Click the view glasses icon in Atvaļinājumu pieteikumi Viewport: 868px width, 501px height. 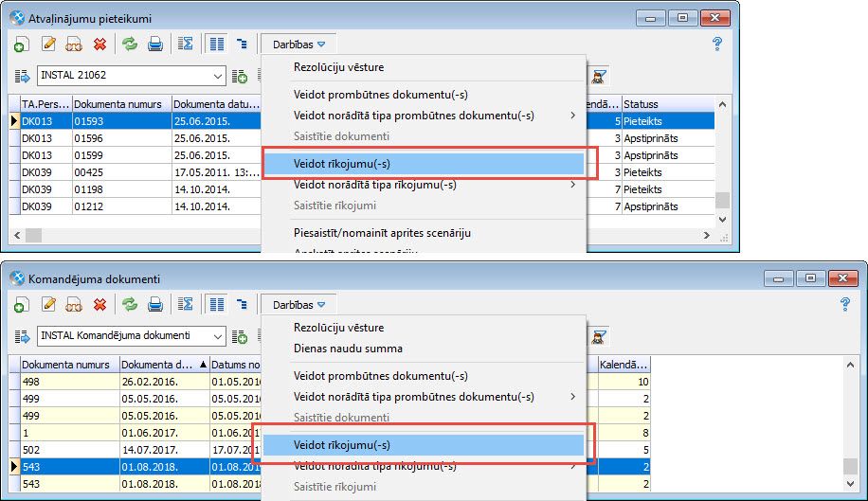click(x=74, y=45)
